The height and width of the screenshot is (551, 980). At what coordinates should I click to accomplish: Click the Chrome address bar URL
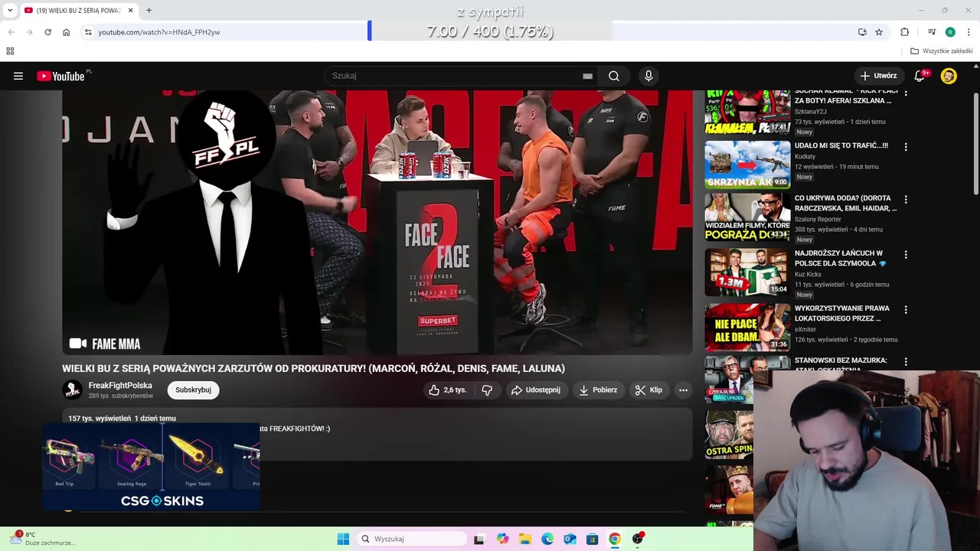(159, 32)
